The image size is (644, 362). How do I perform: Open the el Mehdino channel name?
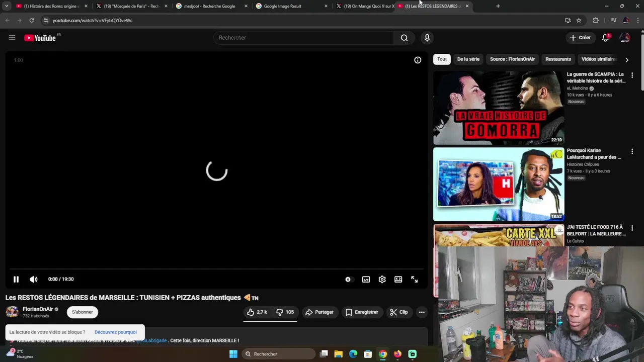coord(578,88)
